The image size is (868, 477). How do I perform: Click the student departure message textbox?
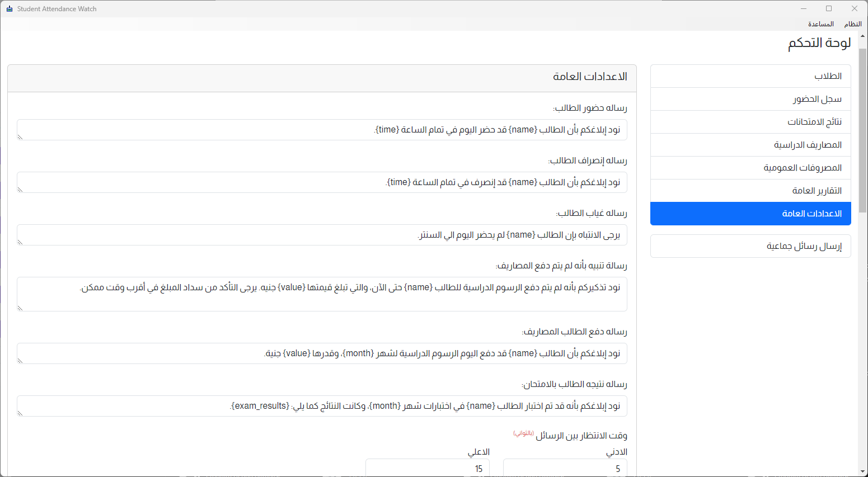322,182
